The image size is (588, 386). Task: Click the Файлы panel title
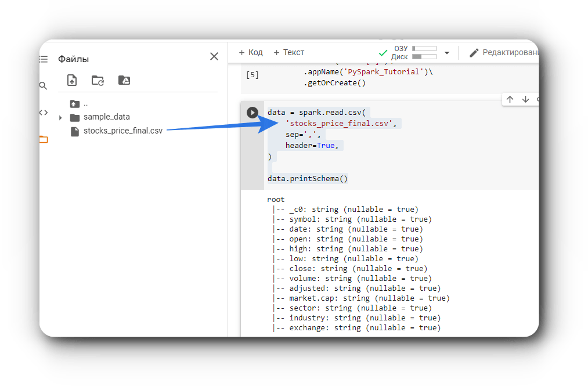click(74, 59)
